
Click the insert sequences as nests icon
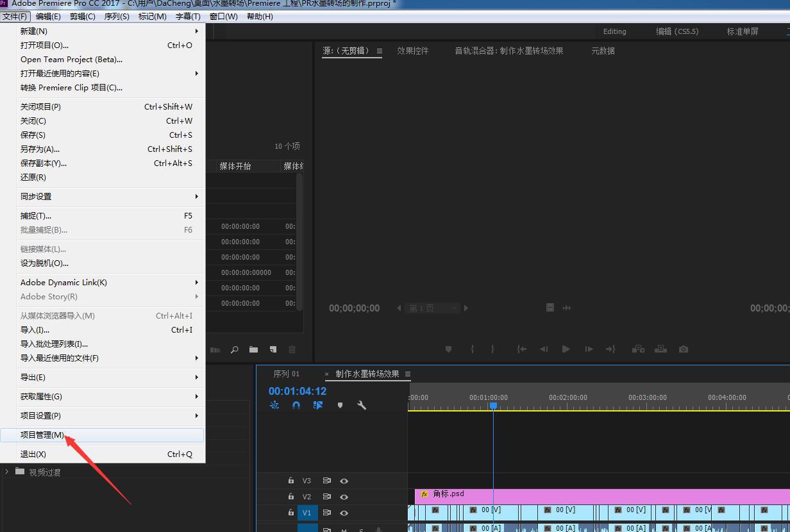274,405
